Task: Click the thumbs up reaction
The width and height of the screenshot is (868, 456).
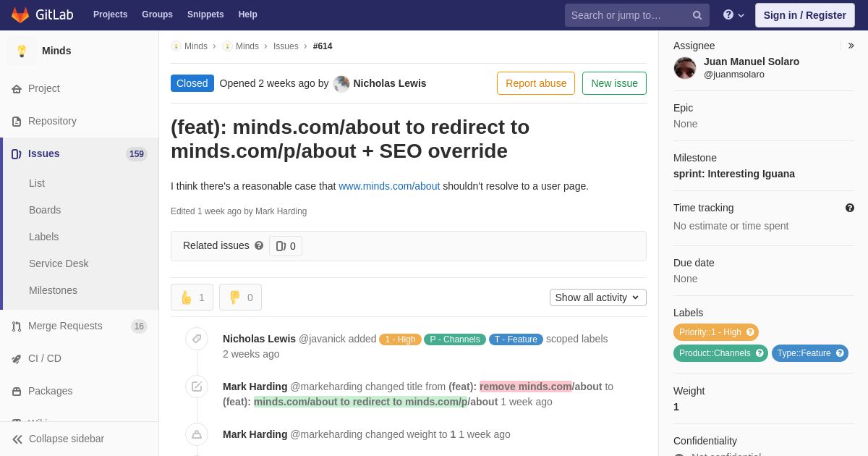Action: tap(192, 297)
